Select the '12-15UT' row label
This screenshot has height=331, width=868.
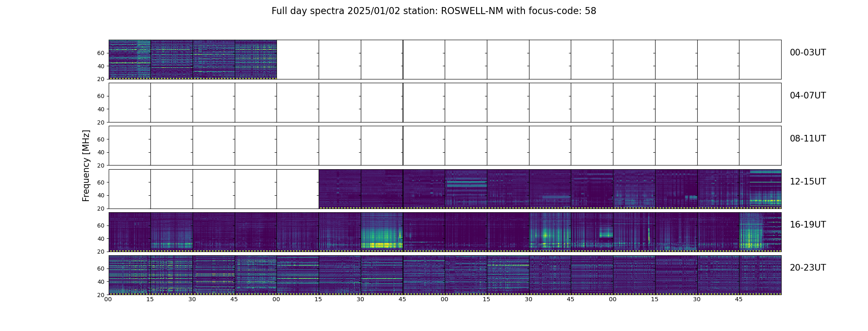click(808, 182)
